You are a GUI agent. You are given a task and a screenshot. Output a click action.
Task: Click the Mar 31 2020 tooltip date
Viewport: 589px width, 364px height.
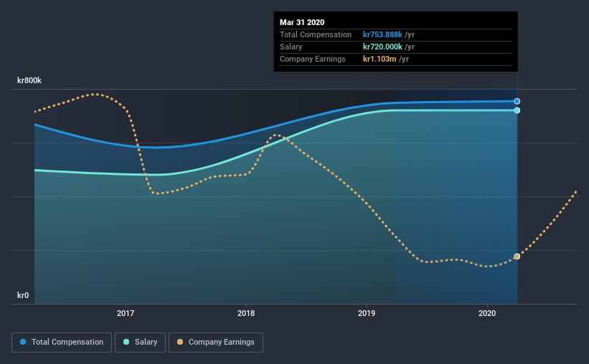(x=302, y=22)
